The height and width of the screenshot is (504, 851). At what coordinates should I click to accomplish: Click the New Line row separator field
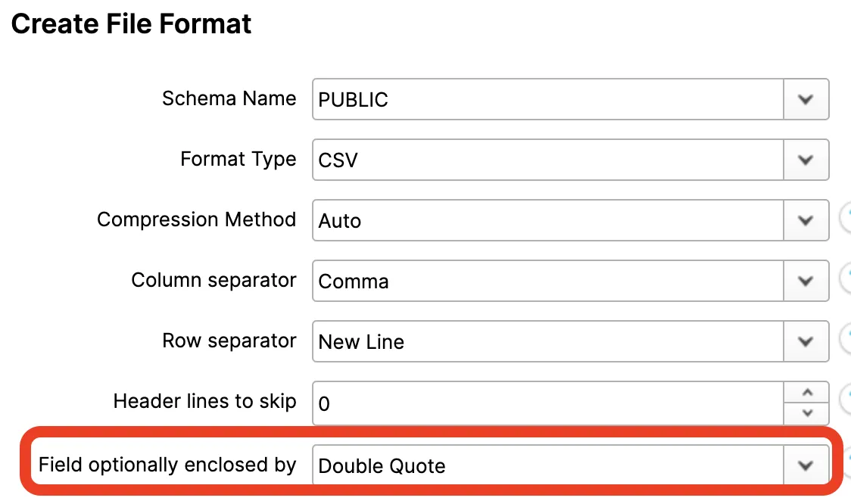[547, 341]
